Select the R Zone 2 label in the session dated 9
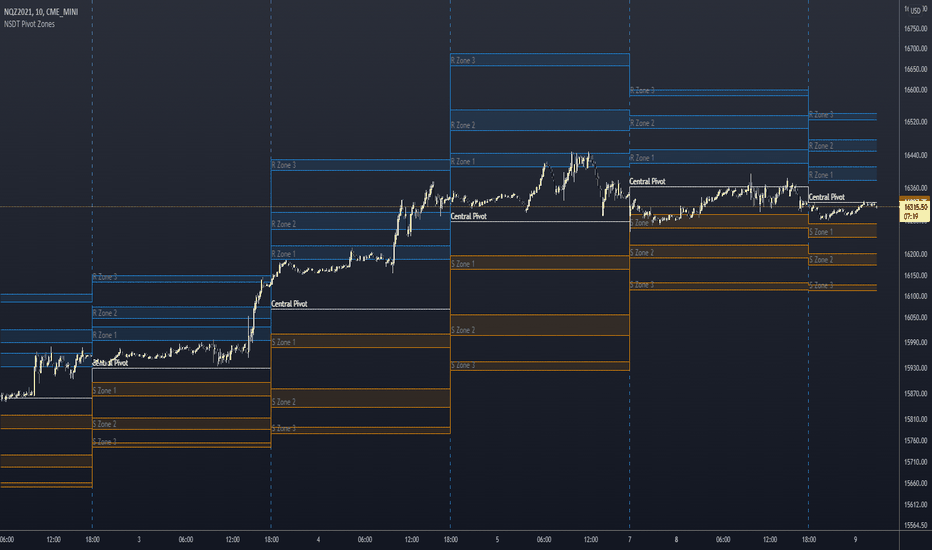This screenshot has width=932, height=550. coord(821,146)
